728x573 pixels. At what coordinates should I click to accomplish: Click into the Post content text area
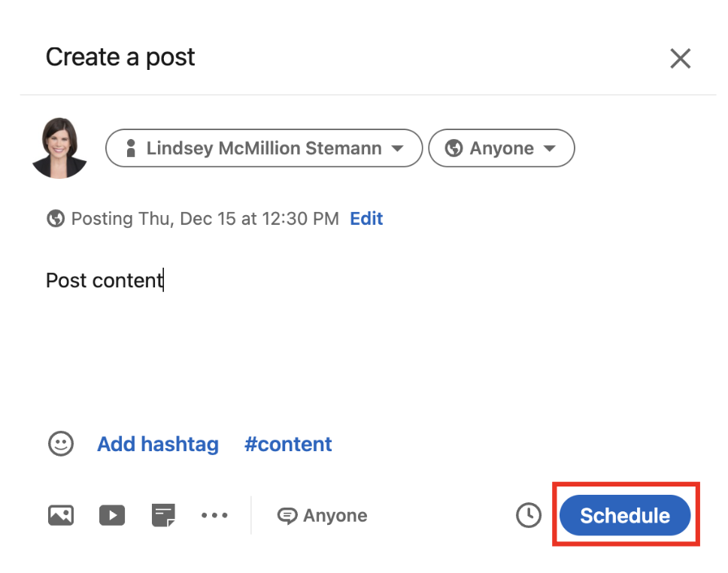301,331
